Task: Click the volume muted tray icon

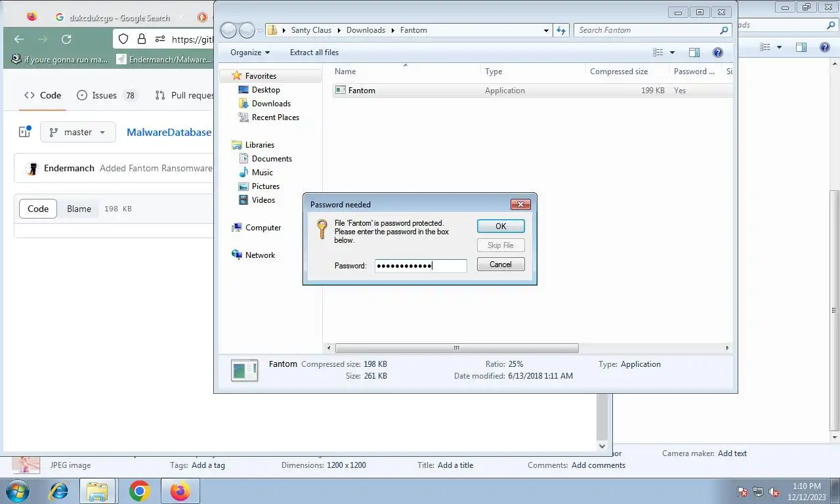Action: 774,492
